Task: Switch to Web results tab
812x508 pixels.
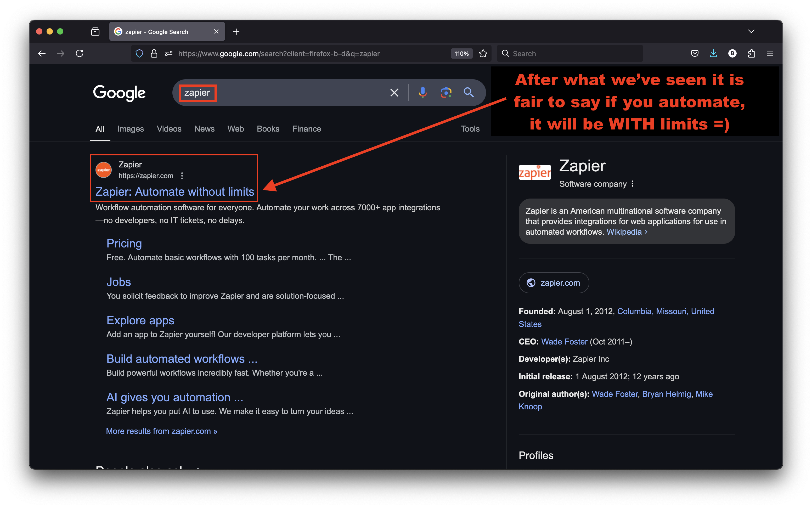Action: pyautogui.click(x=235, y=129)
